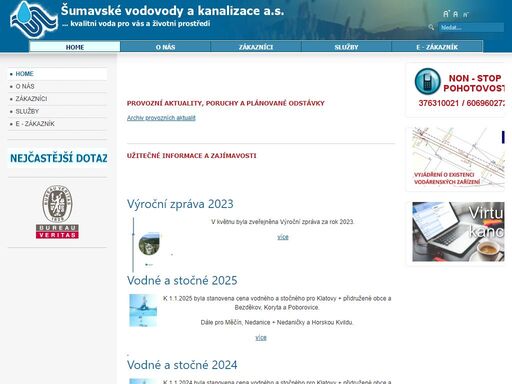Open SLUŽBY tab in top navigation
Image resolution: width=512 pixels, height=384 pixels.
pos(346,47)
